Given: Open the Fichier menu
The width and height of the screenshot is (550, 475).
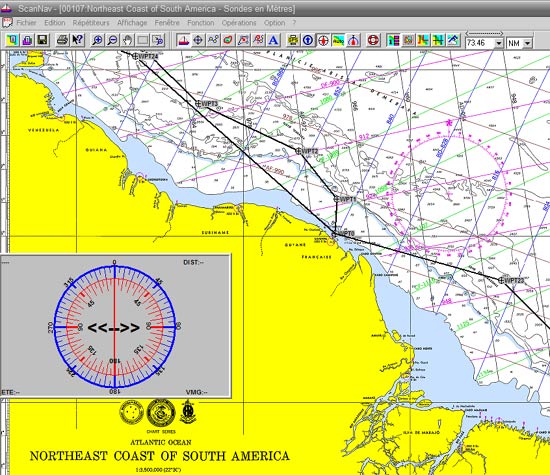Looking at the screenshot, I should tap(26, 23).
